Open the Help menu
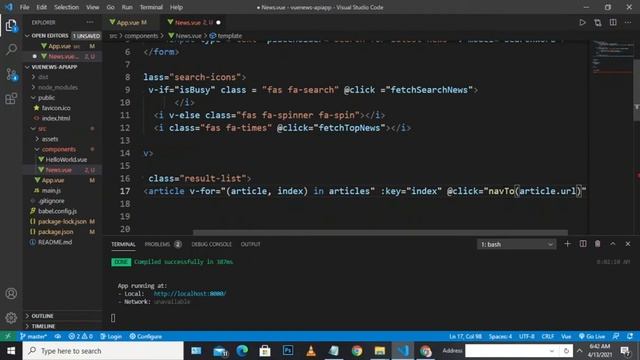Screen dimensions: 640x360 click(x=176, y=7)
